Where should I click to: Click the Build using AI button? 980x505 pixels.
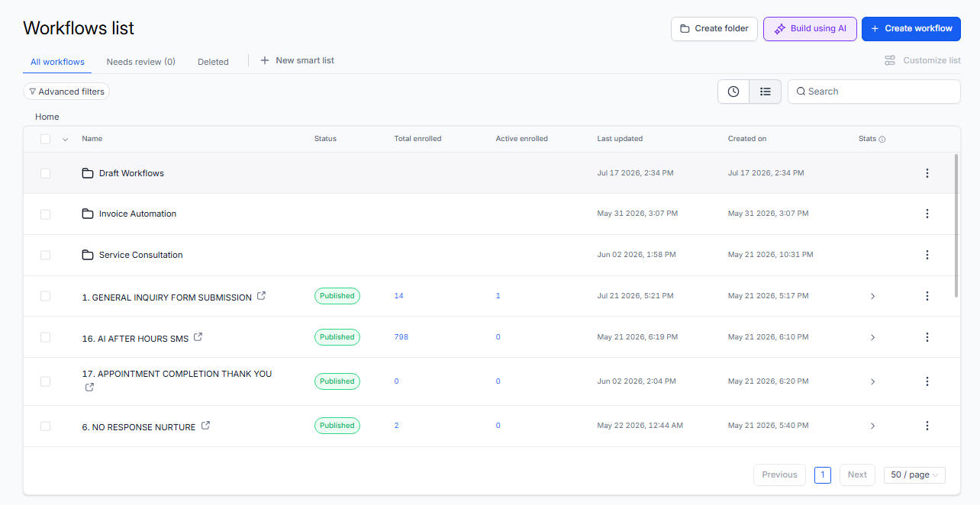coord(810,29)
